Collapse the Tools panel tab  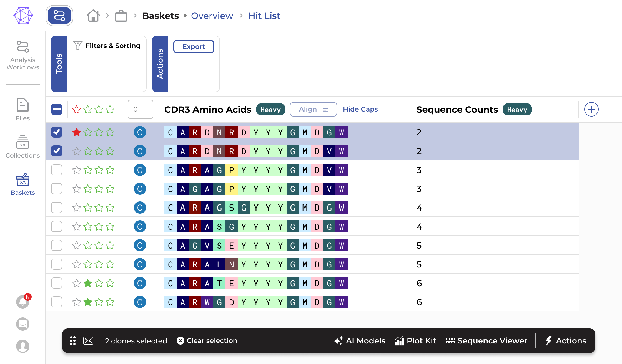[59, 64]
